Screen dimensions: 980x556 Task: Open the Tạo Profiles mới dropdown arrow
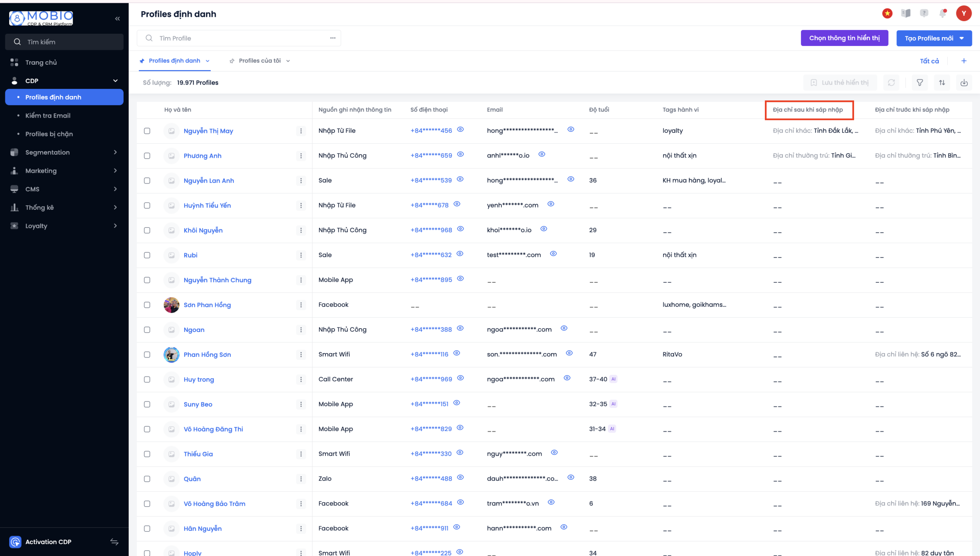pos(962,38)
